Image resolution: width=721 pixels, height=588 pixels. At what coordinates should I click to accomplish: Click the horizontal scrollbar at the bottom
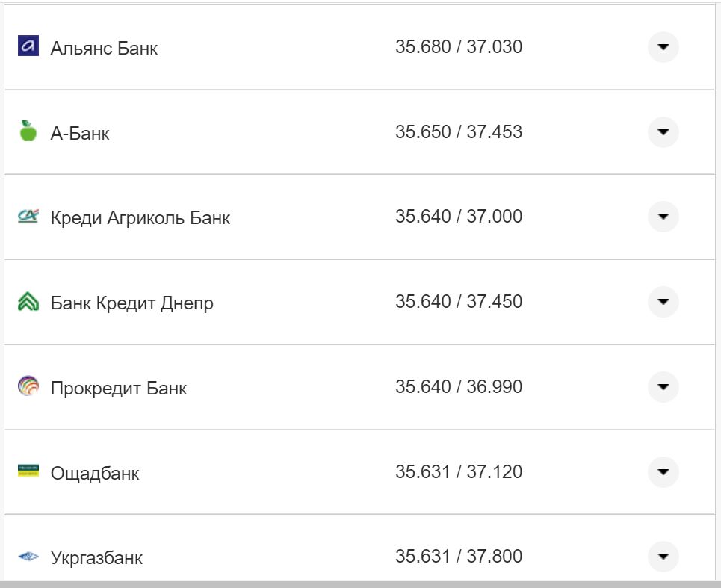[x=359, y=585]
